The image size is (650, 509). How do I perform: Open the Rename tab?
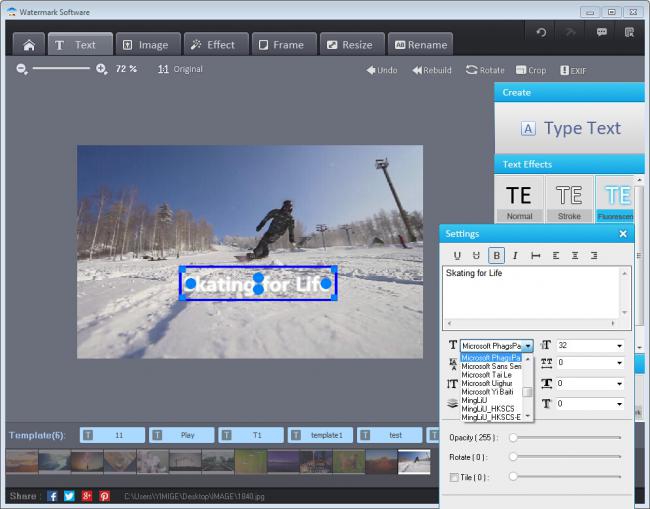tap(420, 44)
